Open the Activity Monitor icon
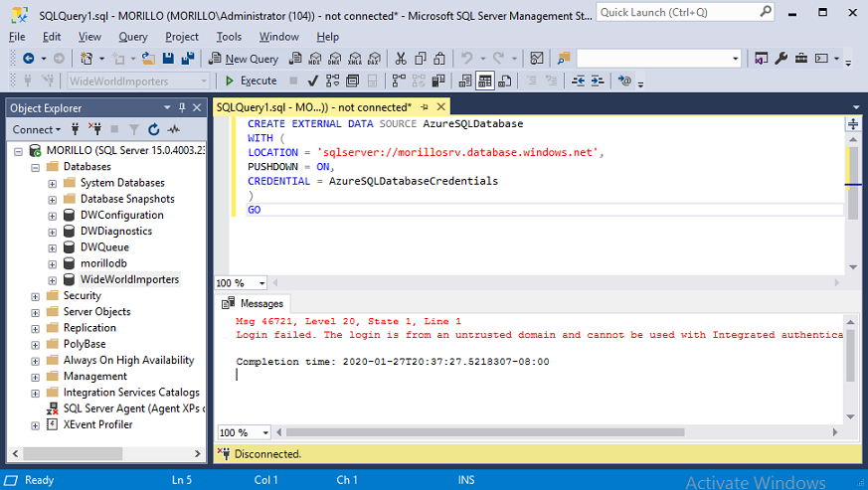 coord(537,58)
